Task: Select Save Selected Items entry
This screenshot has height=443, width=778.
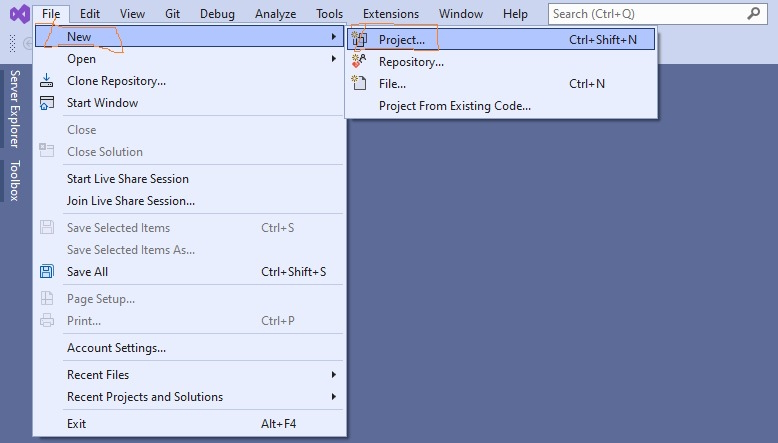Action: pyautogui.click(x=189, y=227)
